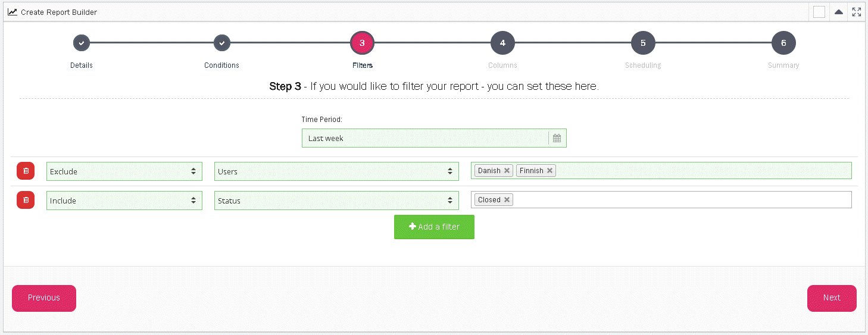Open the Include dropdown
This screenshot has height=335, width=868.
[x=124, y=201]
